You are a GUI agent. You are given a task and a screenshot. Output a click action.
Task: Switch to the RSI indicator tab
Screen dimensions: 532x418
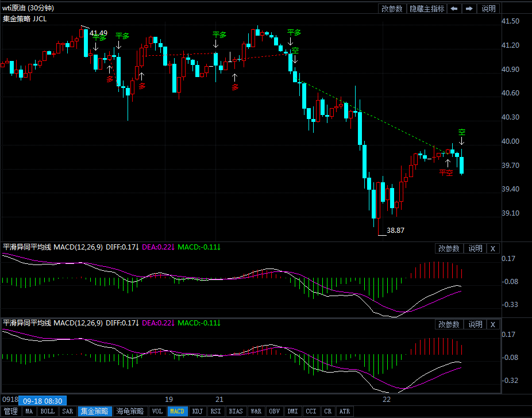click(215, 412)
